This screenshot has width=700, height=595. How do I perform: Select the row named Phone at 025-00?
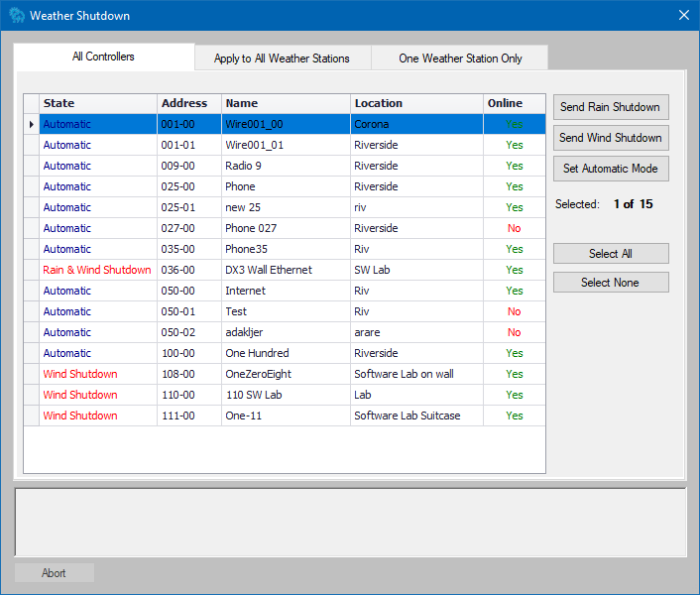[286, 186]
